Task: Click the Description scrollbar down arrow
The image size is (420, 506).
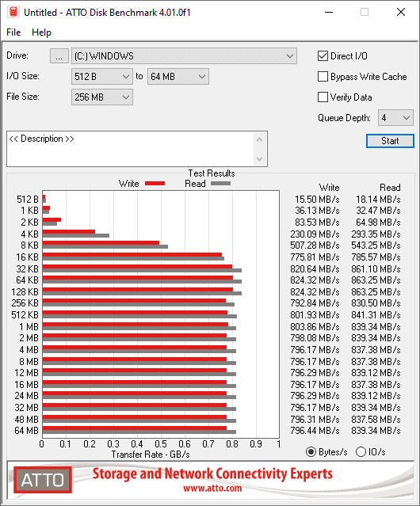Action: point(260,159)
